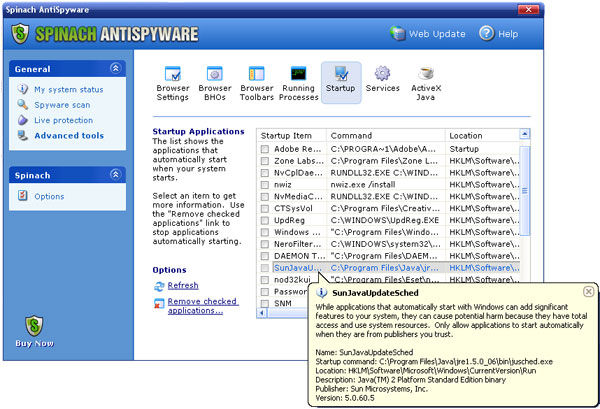Click the Spinach shield logo in header

(20, 34)
